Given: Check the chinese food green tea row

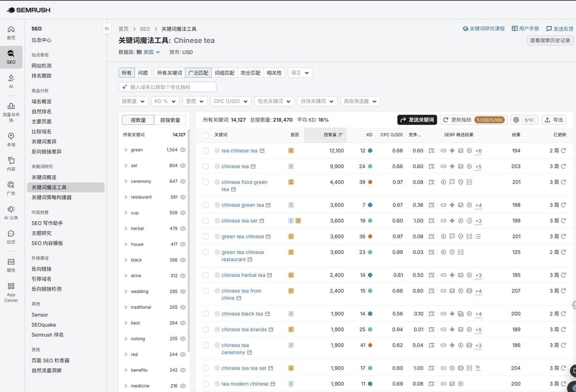Looking at the screenshot, I should (206, 182).
